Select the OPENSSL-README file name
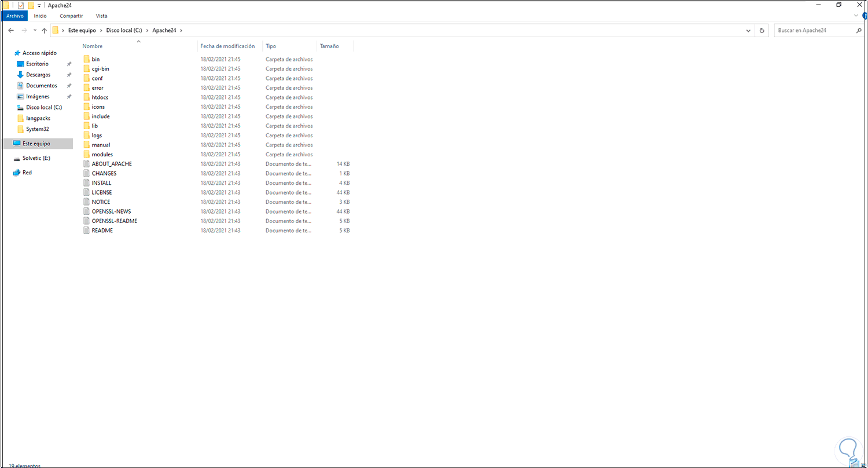Screen dimensions: 868x468 point(115,221)
